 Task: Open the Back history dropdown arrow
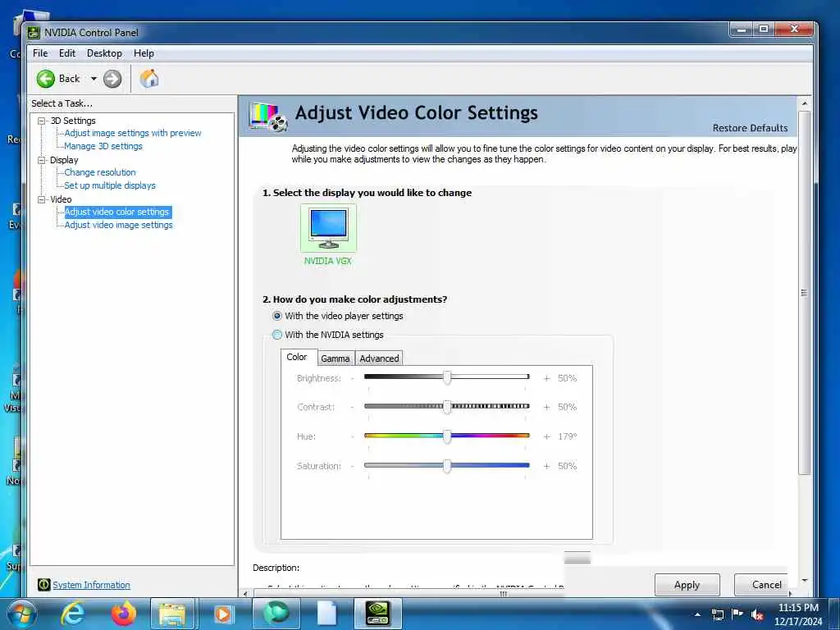(x=94, y=79)
